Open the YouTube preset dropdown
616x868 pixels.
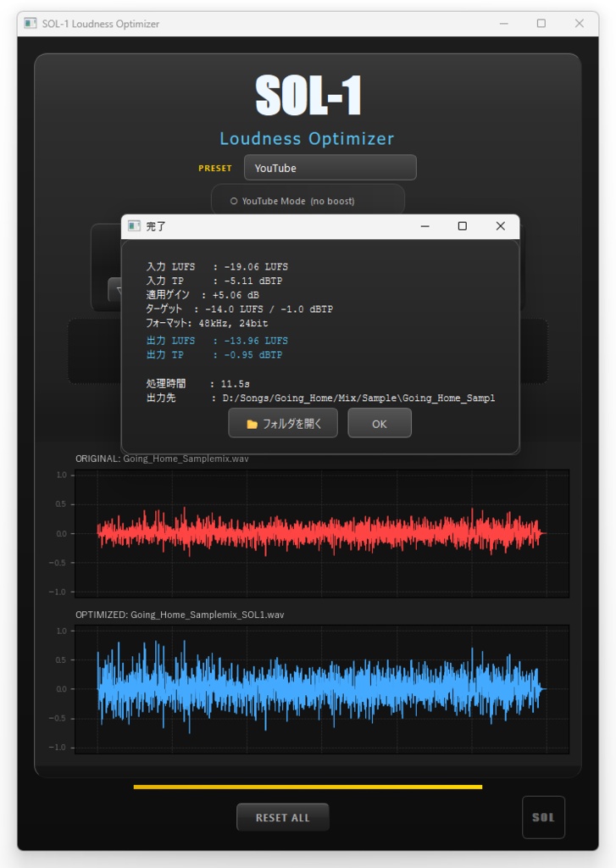[330, 168]
